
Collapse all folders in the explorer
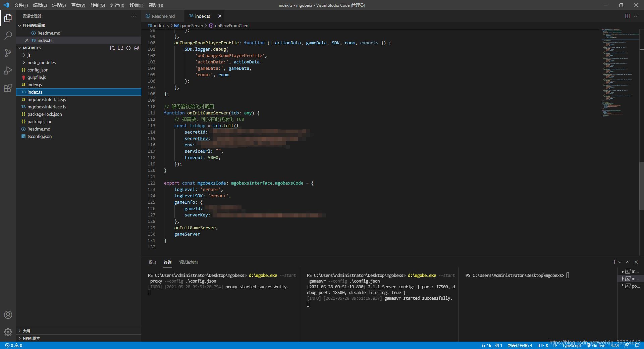pos(137,48)
